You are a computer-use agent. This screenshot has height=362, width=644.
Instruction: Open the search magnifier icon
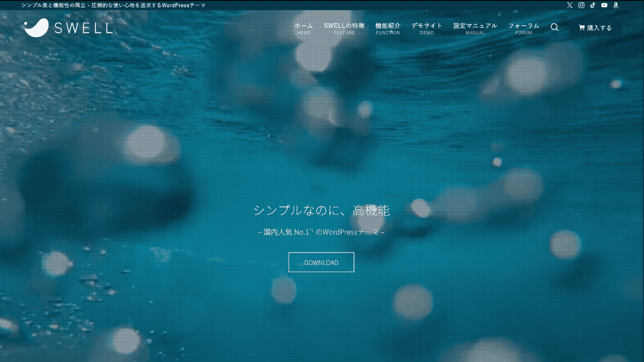pos(554,27)
